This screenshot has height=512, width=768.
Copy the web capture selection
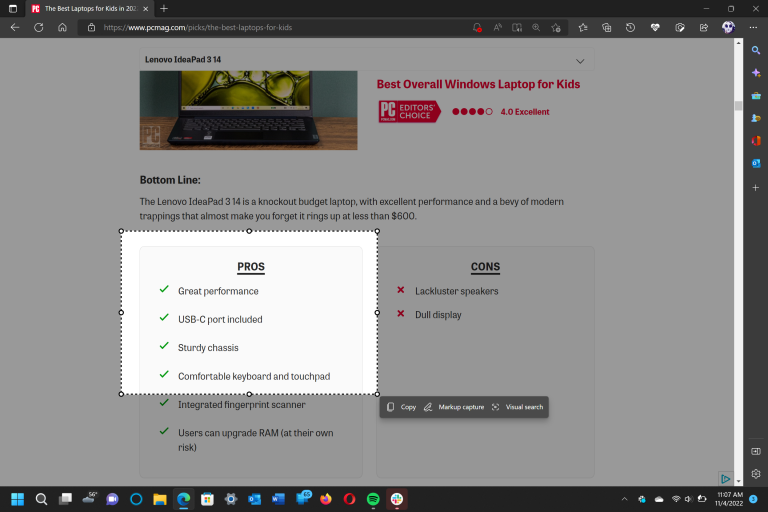point(402,407)
